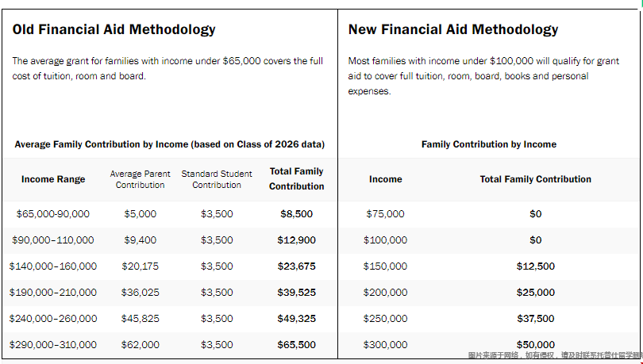Image resolution: width=643 pixels, height=364 pixels.
Task: Select the Income Range column header
Action: coord(53,179)
